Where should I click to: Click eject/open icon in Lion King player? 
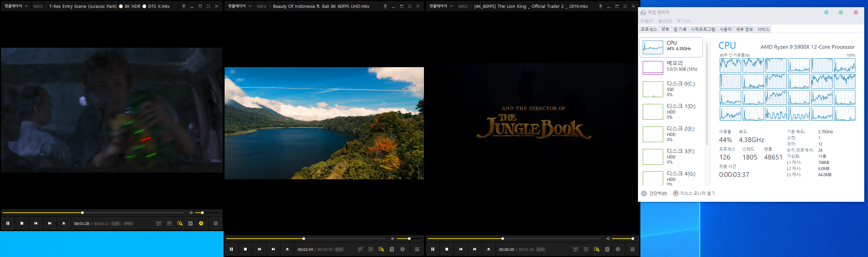489,250
